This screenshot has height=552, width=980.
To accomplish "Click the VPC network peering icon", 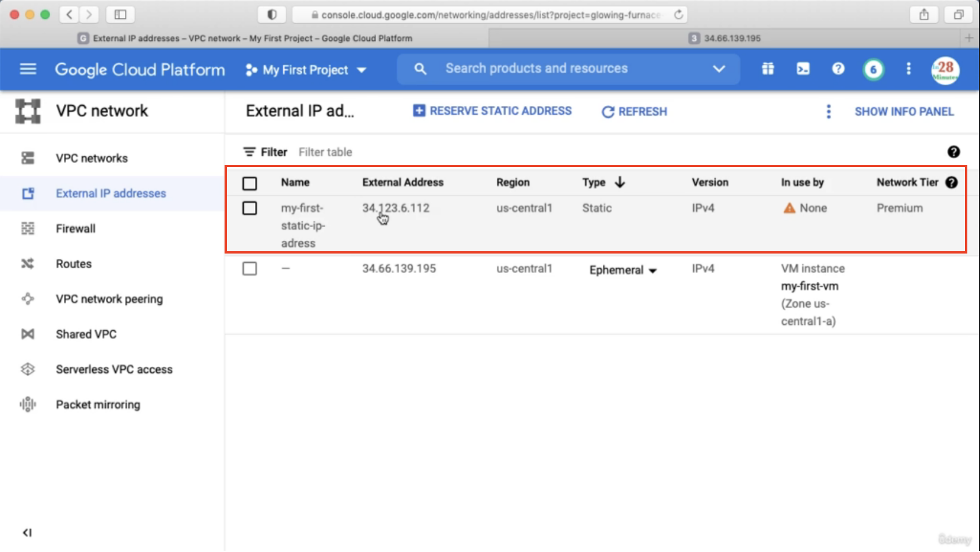I will 28,299.
